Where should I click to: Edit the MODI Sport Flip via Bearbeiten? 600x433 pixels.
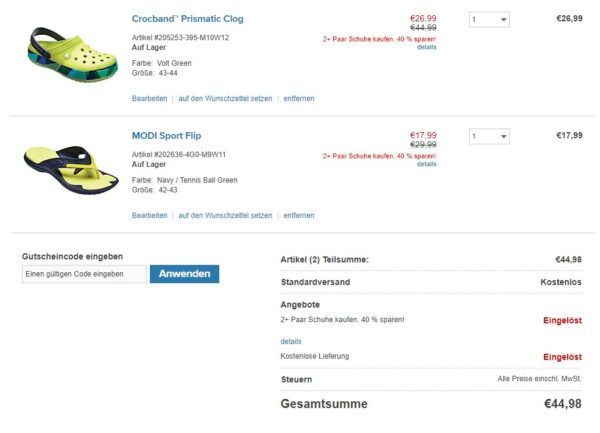(149, 215)
